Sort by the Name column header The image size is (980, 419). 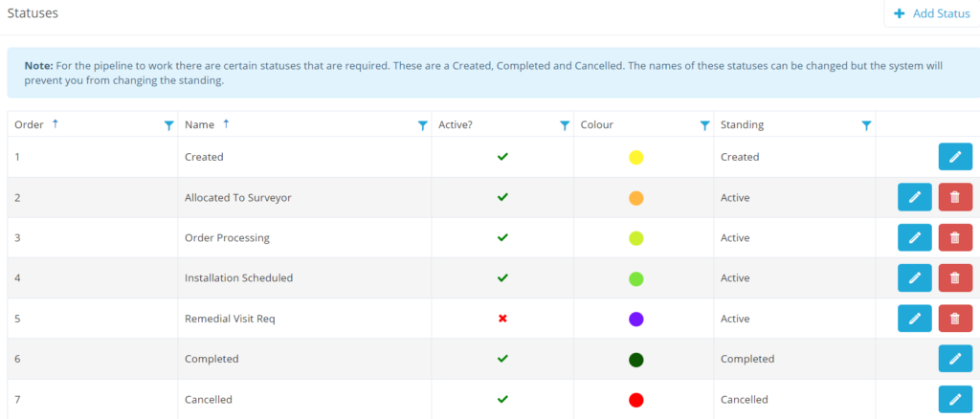pos(199,124)
